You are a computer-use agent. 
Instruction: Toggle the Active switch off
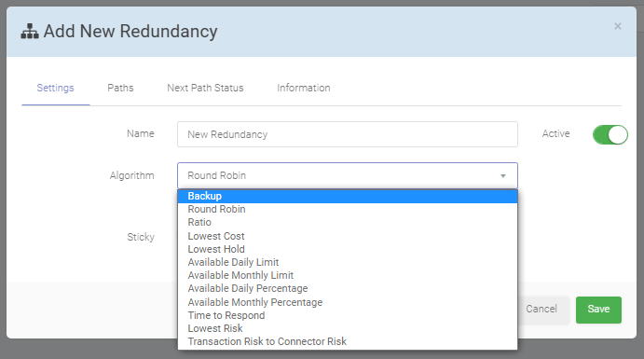[610, 134]
